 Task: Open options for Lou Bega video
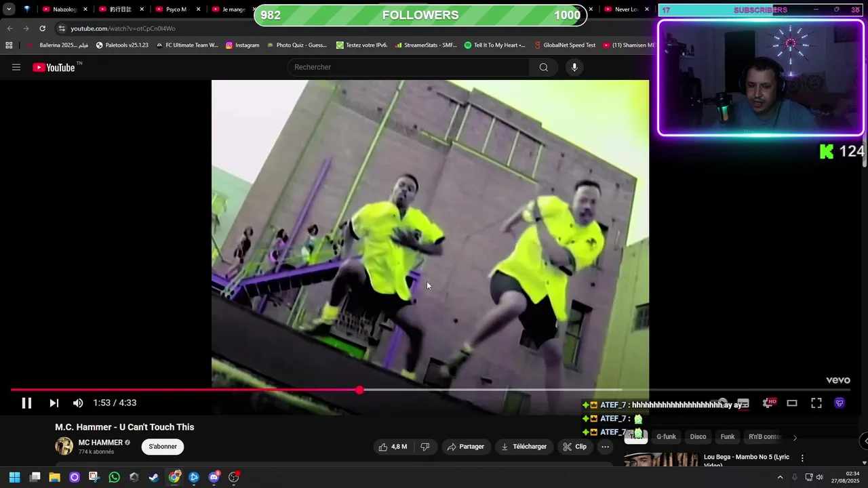802,458
